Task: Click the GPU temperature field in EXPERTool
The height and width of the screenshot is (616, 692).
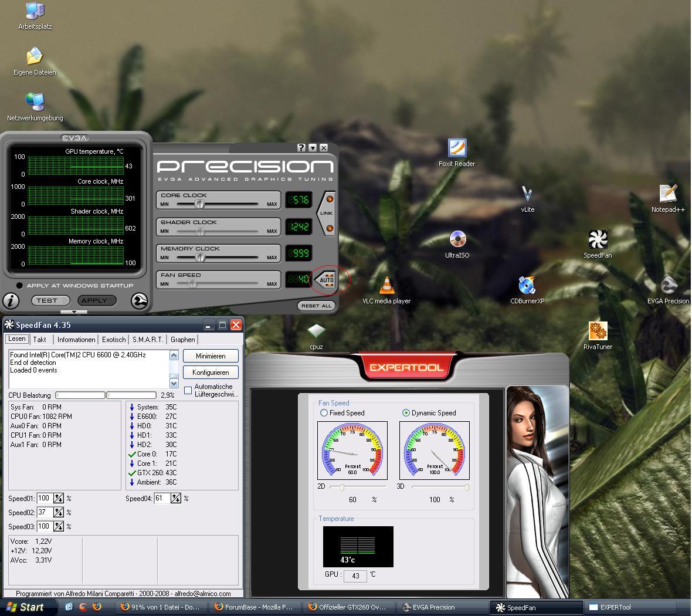Action: coord(355,576)
